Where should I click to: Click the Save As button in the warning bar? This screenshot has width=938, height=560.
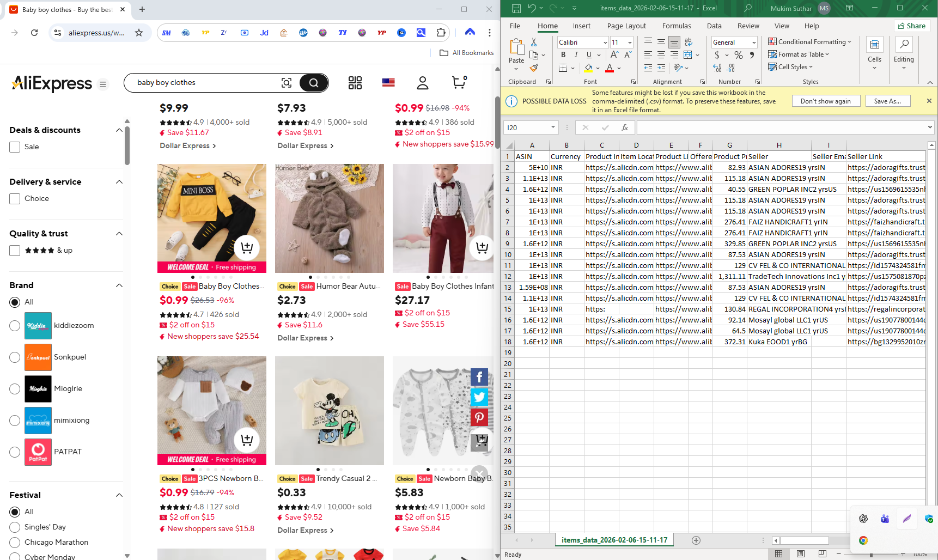click(888, 101)
